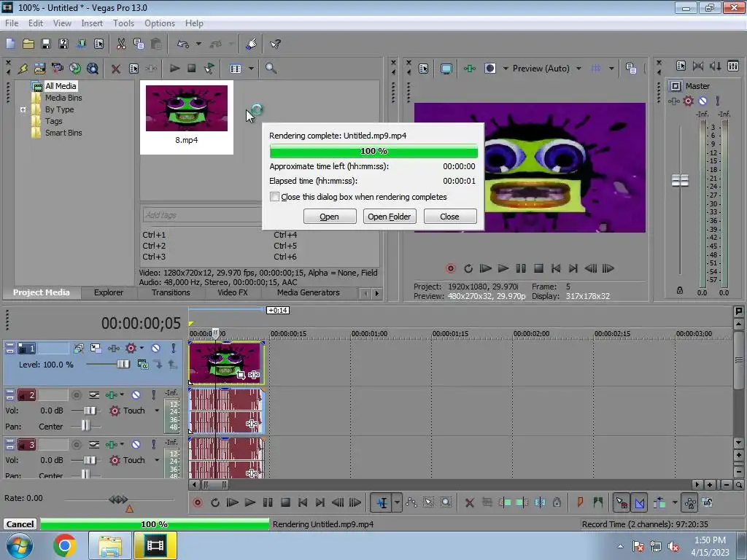The height and width of the screenshot is (560, 747).
Task: Open the Tools menu
Action: (123, 23)
